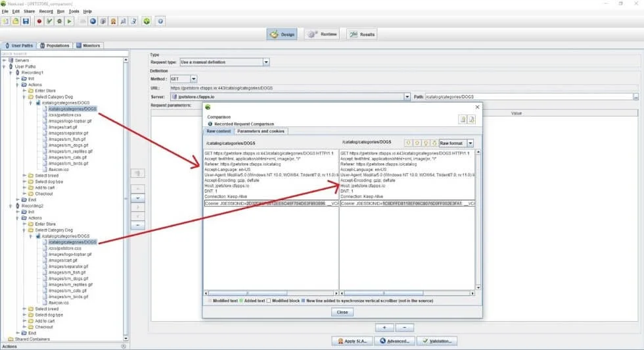Collapse the Recording2 tree node
Screen dimensions: 644x350
11,206
